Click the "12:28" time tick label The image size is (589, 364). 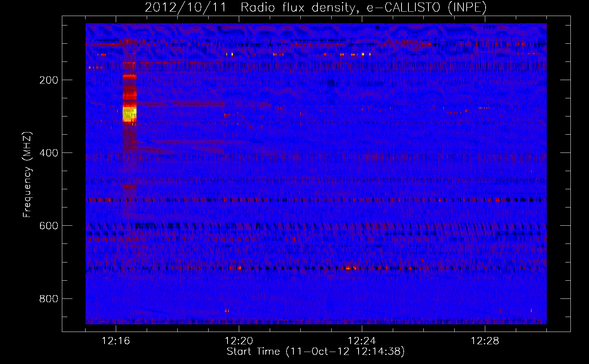click(x=485, y=341)
